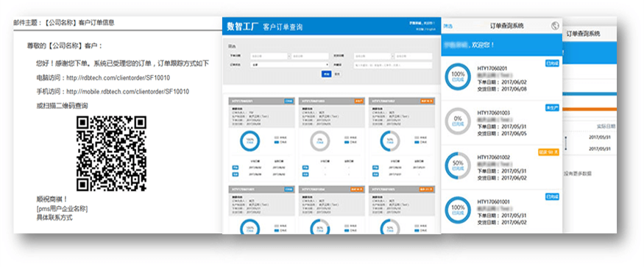
Task: Open the order status dropdown in the filter panel
Action: 289,65
